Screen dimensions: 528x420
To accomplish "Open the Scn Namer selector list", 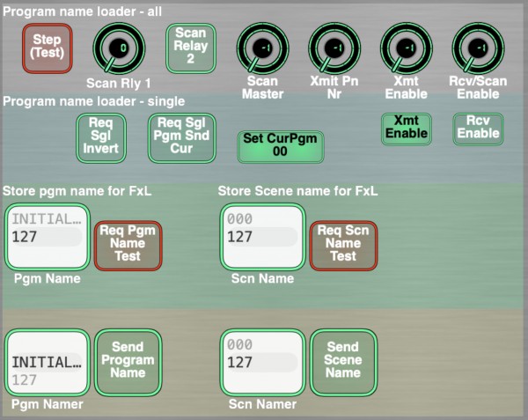I will tap(262, 363).
